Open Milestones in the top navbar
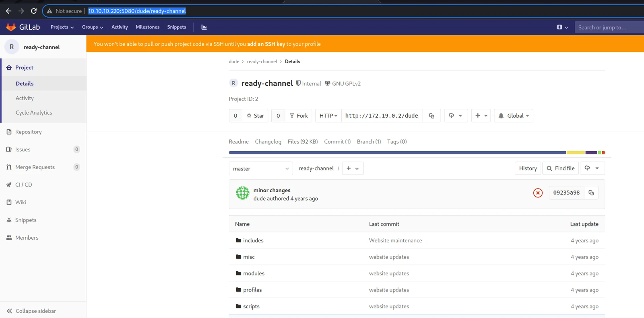 click(148, 27)
